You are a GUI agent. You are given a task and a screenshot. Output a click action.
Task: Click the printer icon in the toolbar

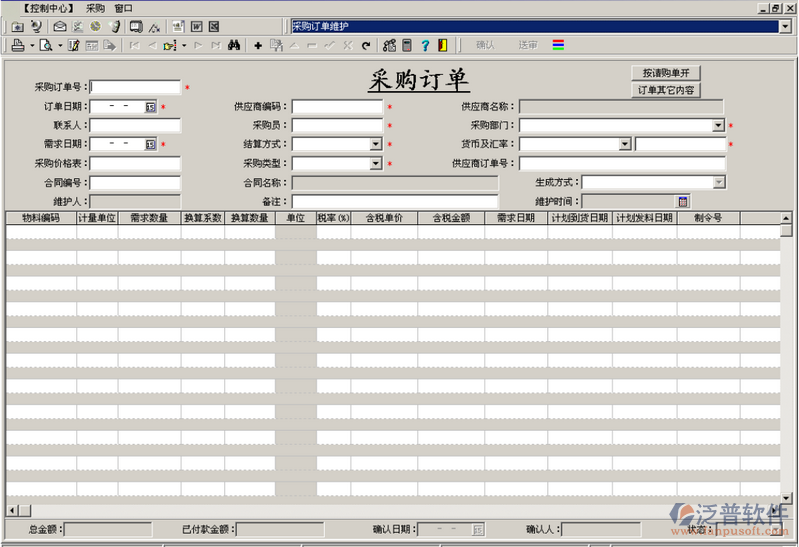[17, 45]
